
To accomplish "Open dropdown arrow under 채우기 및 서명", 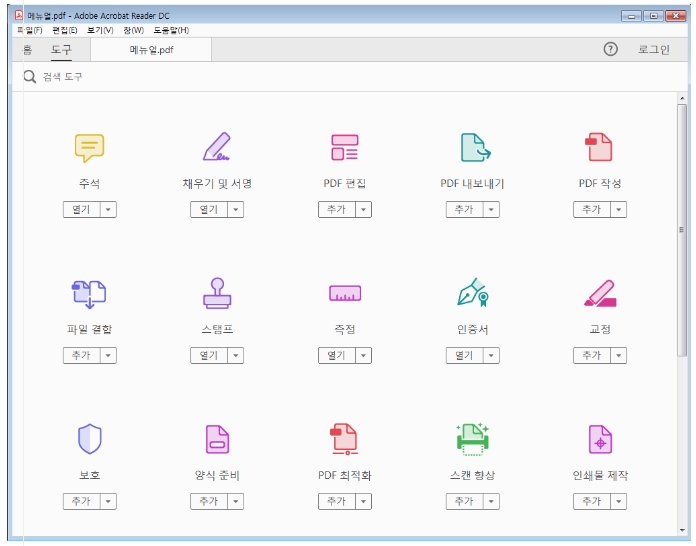I will pyautogui.click(x=236, y=210).
